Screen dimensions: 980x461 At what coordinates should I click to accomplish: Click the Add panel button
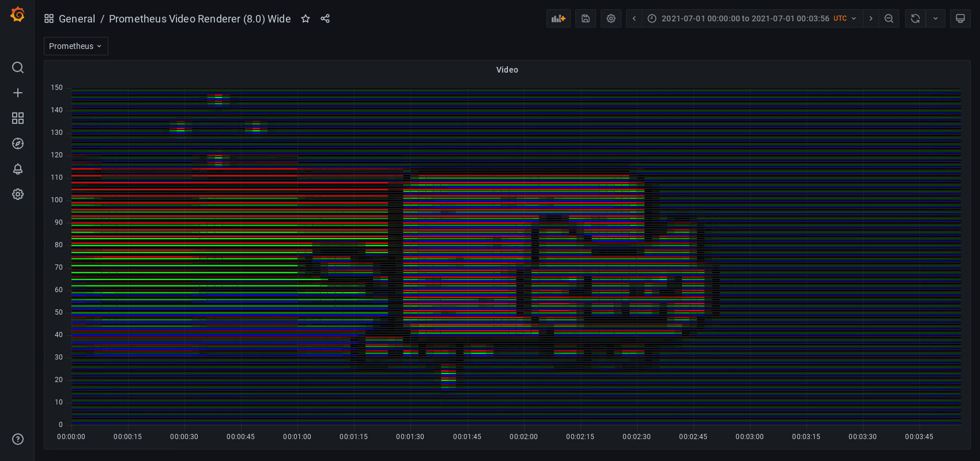click(x=559, y=18)
